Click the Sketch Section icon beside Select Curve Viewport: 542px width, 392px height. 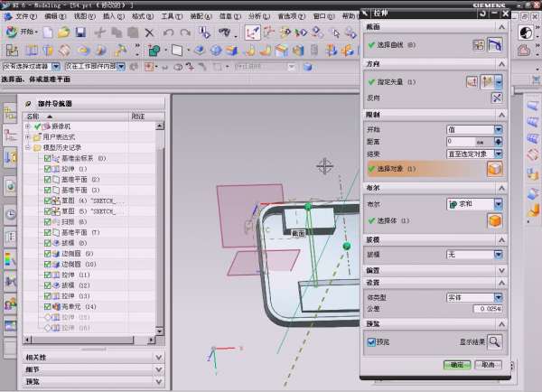point(480,44)
